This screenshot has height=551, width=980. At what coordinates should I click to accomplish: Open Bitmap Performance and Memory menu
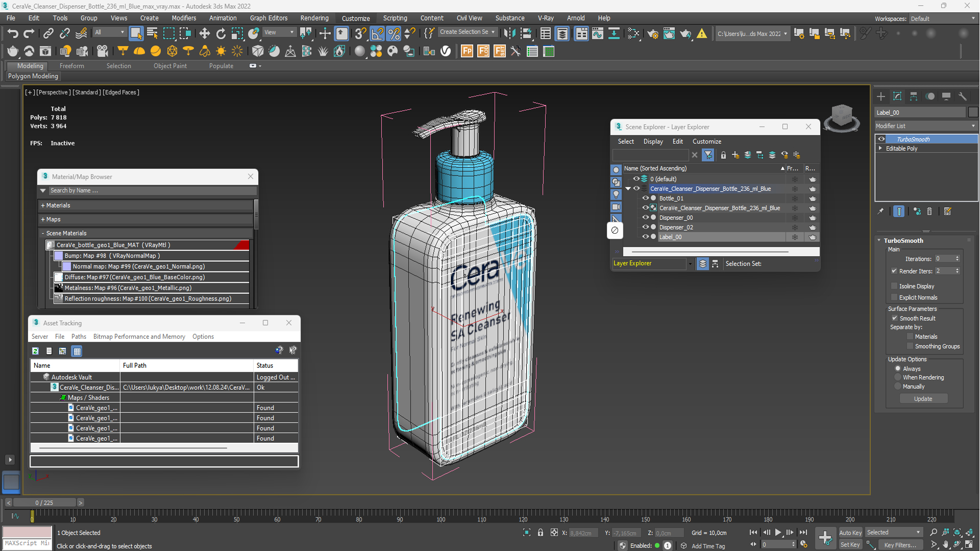[x=139, y=337]
